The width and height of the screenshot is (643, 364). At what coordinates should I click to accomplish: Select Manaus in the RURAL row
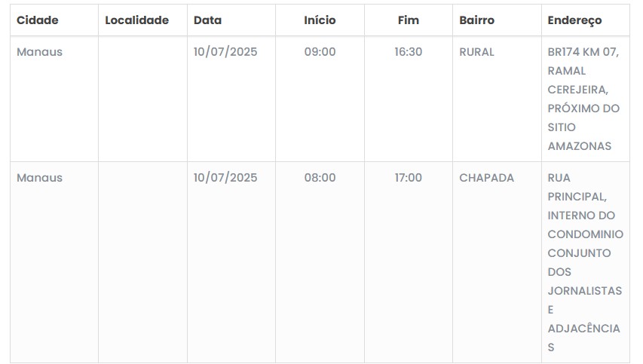pos(39,52)
